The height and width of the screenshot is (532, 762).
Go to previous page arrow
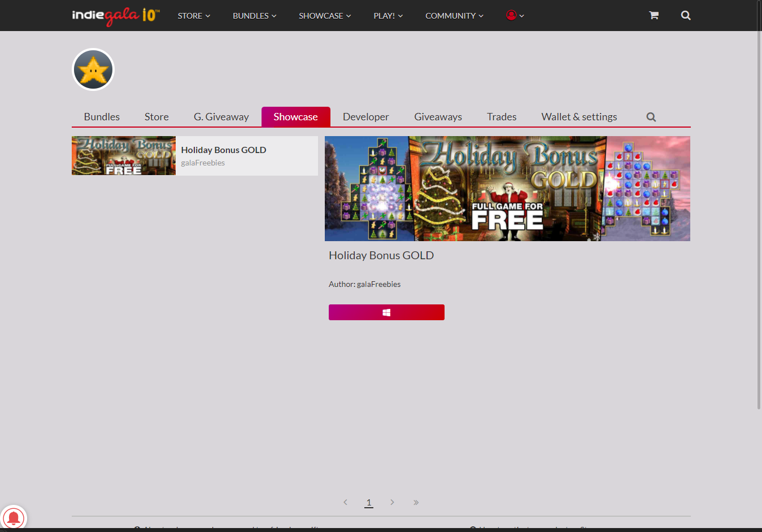click(x=345, y=502)
